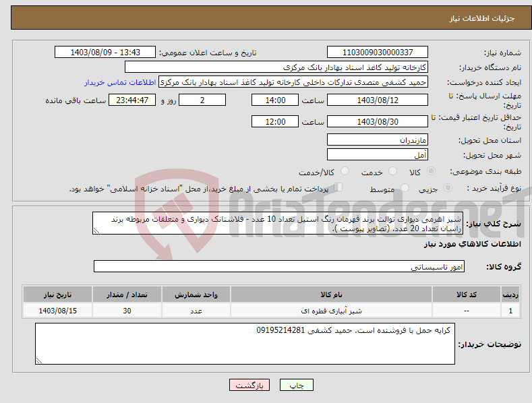Select the کالا/خدمت radio button
The width and height of the screenshot is (532, 403).
click(x=345, y=171)
